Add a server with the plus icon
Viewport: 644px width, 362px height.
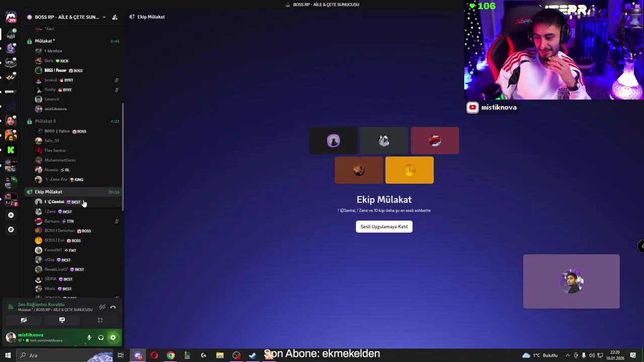[11, 215]
